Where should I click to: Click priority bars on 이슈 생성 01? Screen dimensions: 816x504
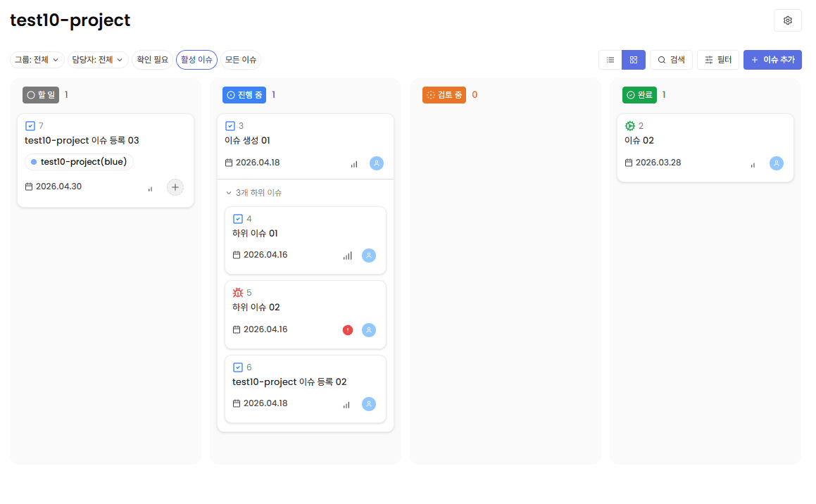(354, 164)
